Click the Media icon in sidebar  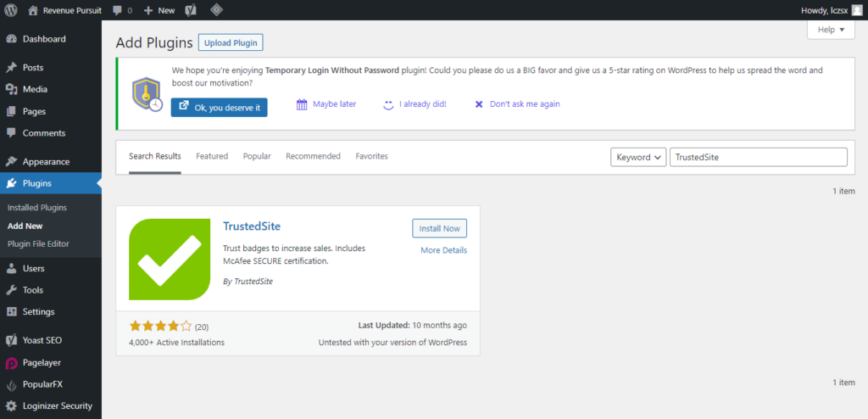click(x=11, y=89)
